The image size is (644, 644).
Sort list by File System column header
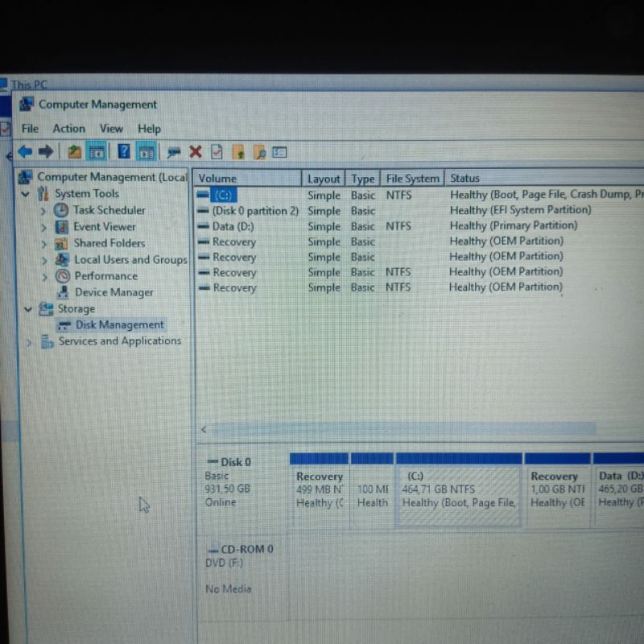412,179
